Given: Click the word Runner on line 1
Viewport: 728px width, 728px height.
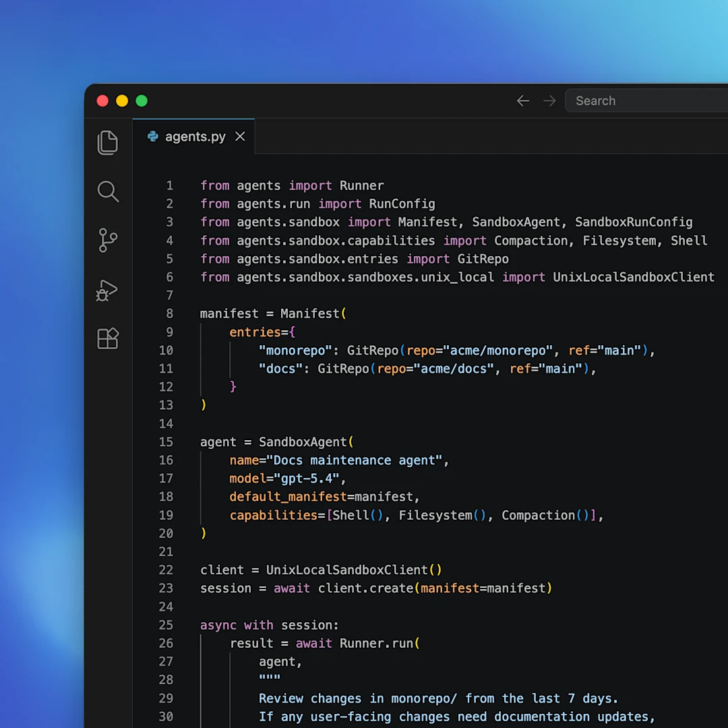Looking at the screenshot, I should [x=362, y=186].
